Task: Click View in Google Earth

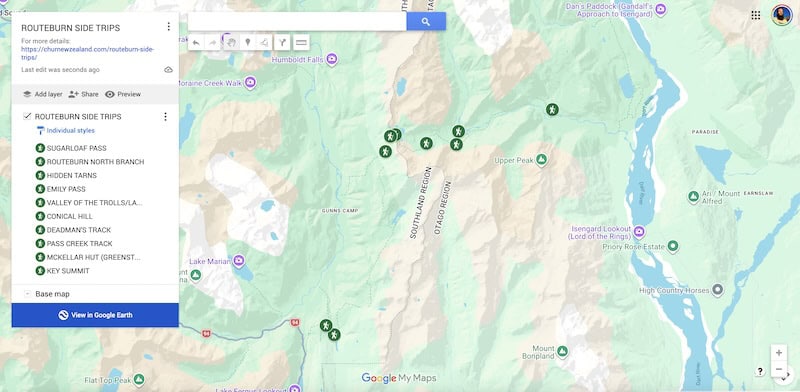Action: 95,315
